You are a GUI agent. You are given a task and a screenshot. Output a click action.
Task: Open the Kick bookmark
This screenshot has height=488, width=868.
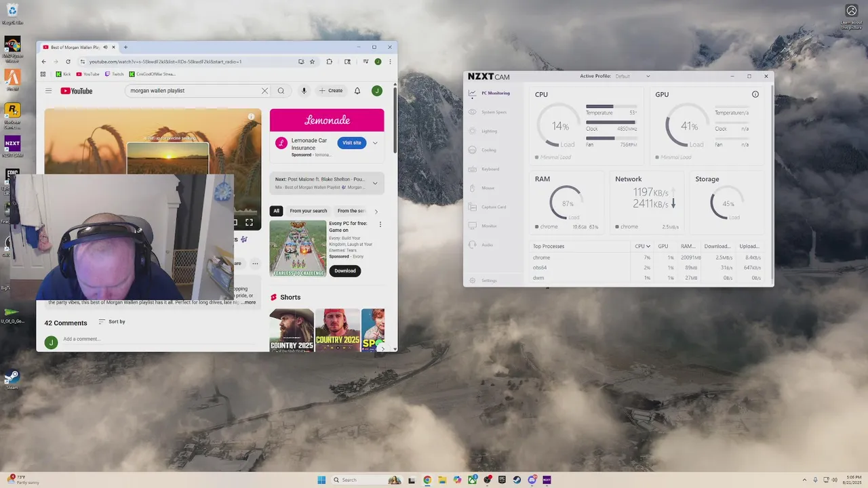pyautogui.click(x=63, y=74)
